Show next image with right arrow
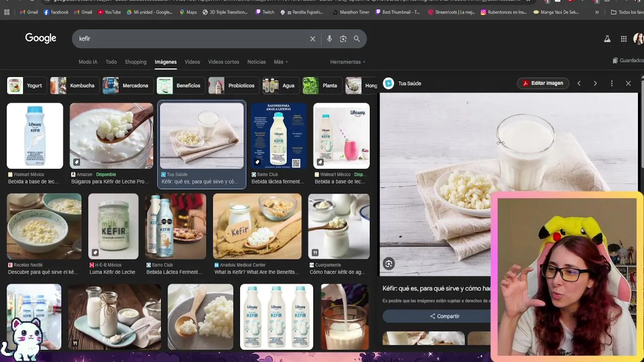The image size is (644, 362). pos(595,83)
